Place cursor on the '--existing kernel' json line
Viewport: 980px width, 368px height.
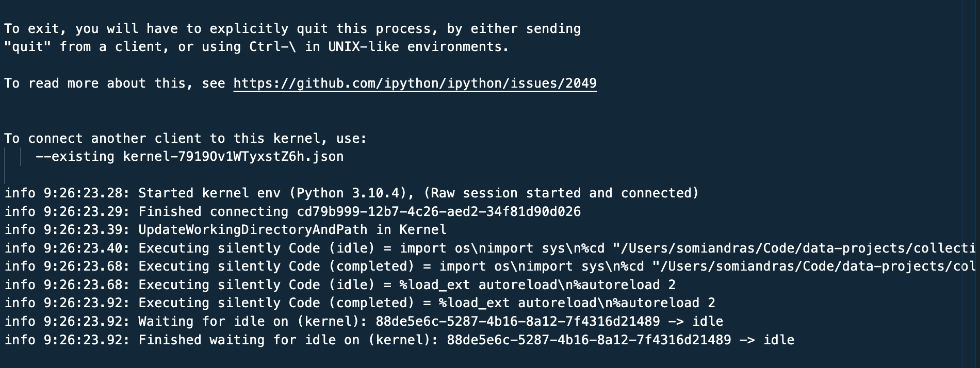189,157
